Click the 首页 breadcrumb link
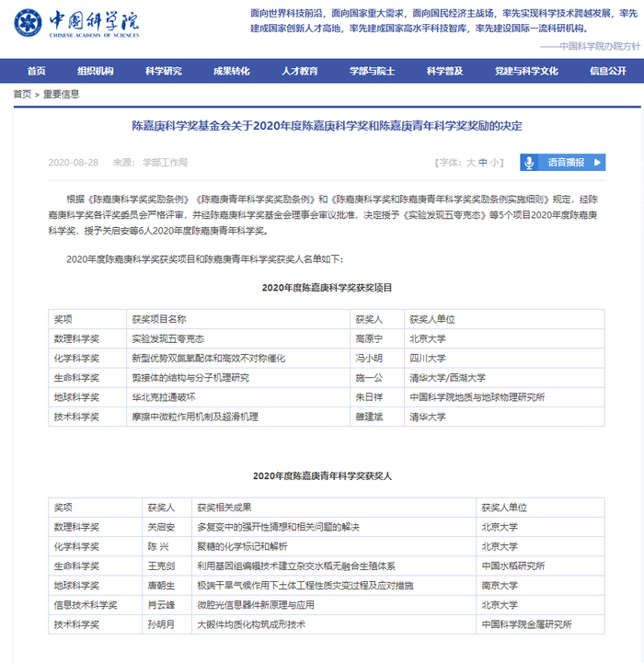This screenshot has height=663, width=644. click(22, 95)
